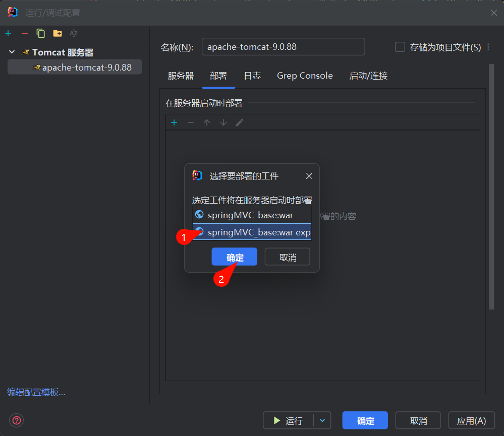
Task: Click the 运行 button
Action: (288, 420)
